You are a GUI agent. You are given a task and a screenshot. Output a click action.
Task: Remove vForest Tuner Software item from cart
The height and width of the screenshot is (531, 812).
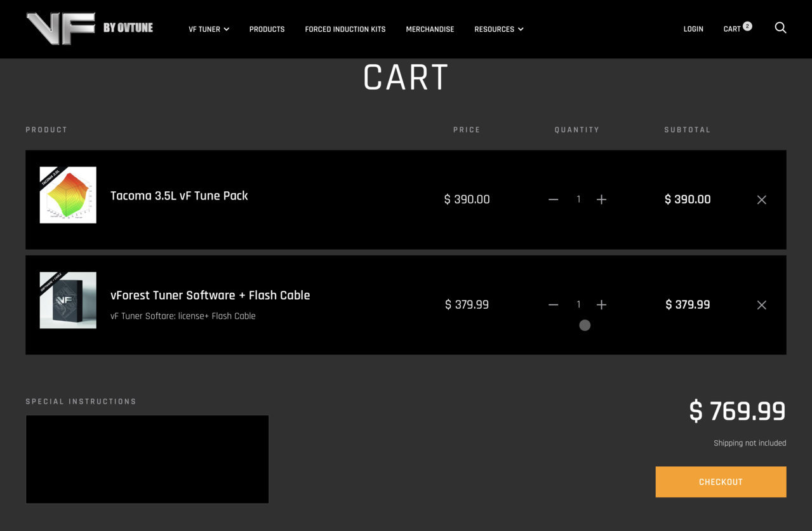tap(762, 305)
